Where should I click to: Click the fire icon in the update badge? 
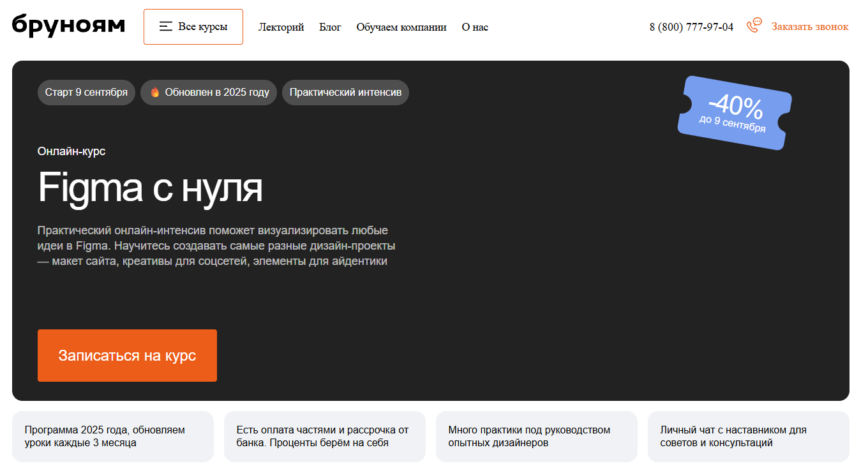coord(154,93)
